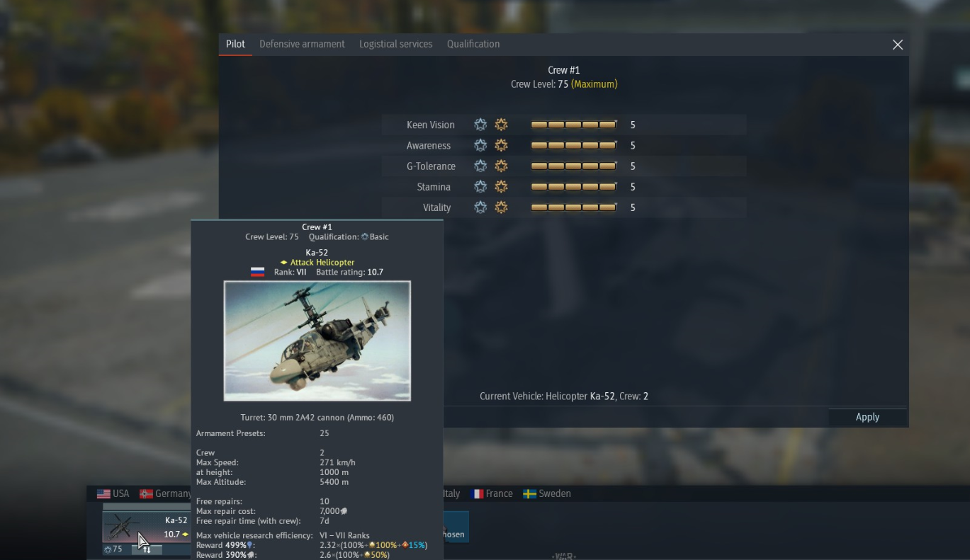Image resolution: width=970 pixels, height=560 pixels.
Task: Click "Current Vehicle: Helicopter Ka-52, Crew: 2" text
Action: [564, 396]
